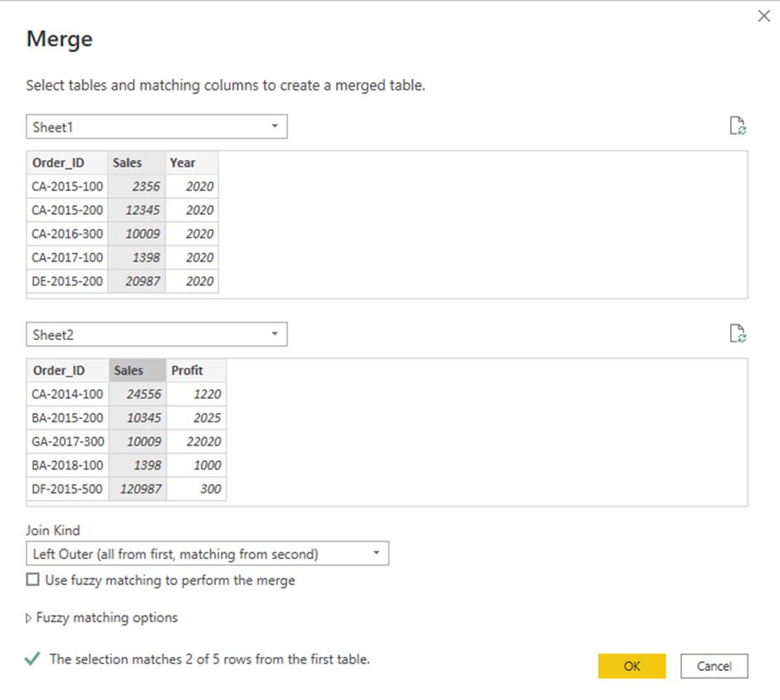Screen dimensions: 780x700
Task: Click the match summary message text
Action: (x=203, y=659)
